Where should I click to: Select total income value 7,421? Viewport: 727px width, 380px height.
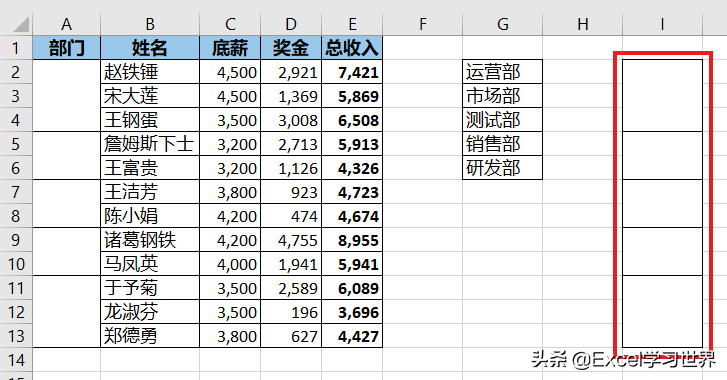point(352,72)
